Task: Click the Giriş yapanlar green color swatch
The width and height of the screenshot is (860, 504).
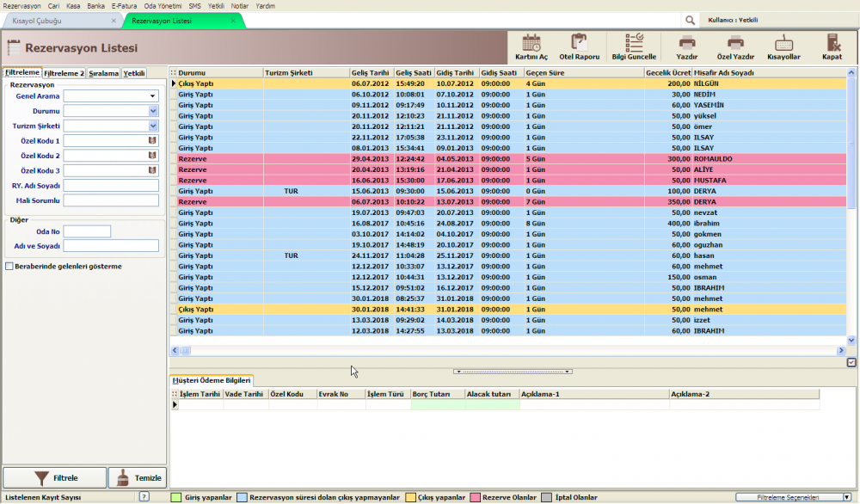Action: point(176,497)
